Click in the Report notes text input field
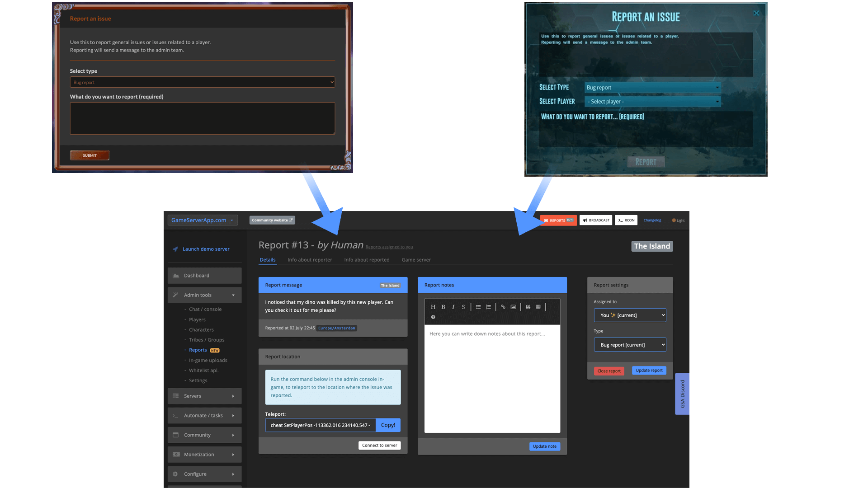The width and height of the screenshot is (868, 488). coord(492,378)
